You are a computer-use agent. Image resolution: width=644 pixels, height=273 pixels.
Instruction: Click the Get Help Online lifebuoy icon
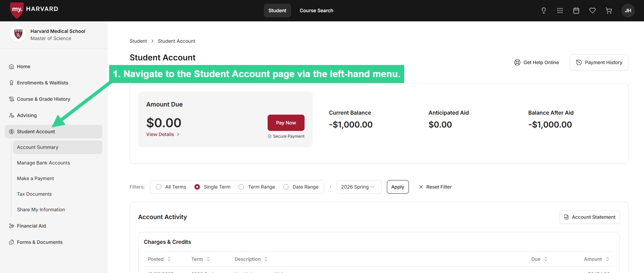coord(517,62)
